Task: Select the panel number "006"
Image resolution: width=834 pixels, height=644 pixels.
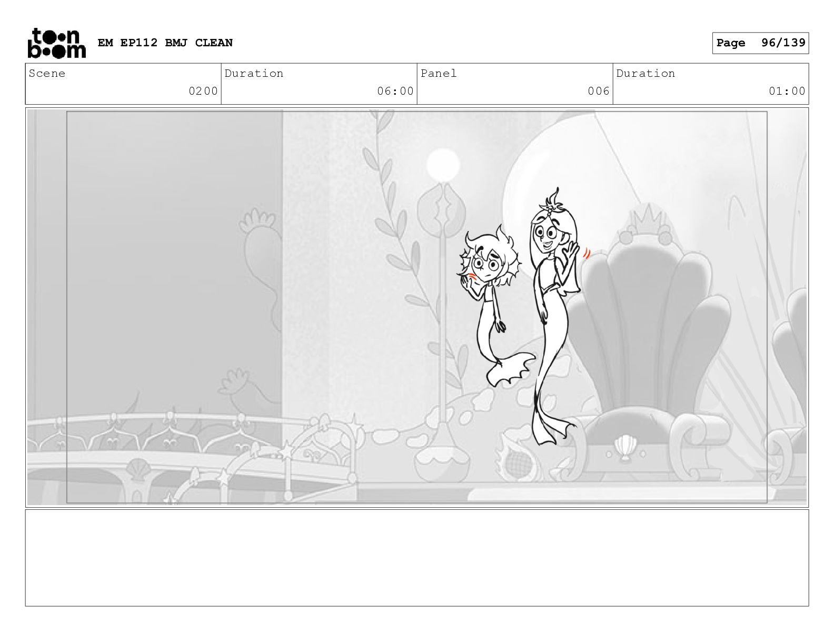Action: [599, 91]
